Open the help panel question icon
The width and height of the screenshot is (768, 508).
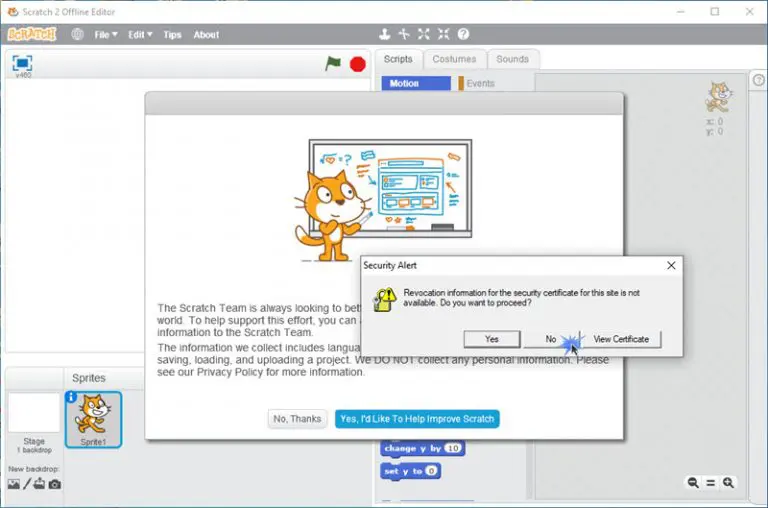758,80
